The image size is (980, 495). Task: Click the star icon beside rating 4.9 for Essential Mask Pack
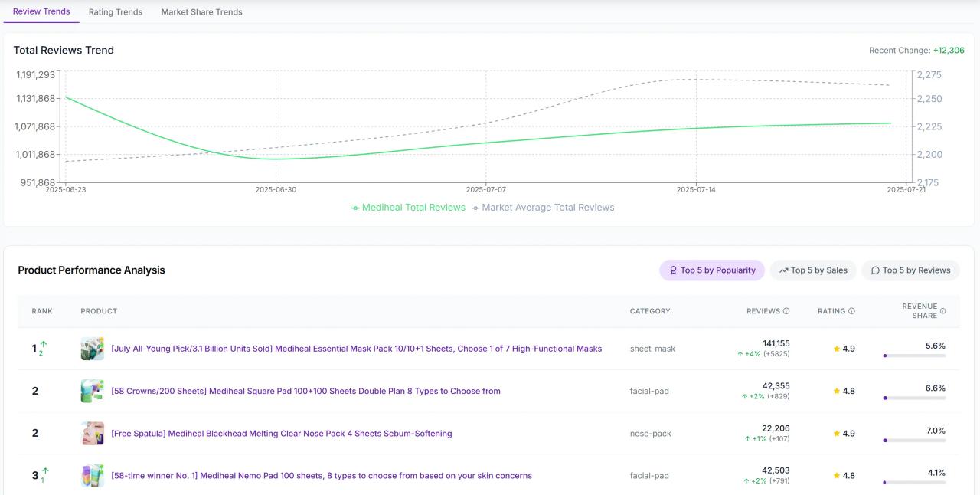837,349
